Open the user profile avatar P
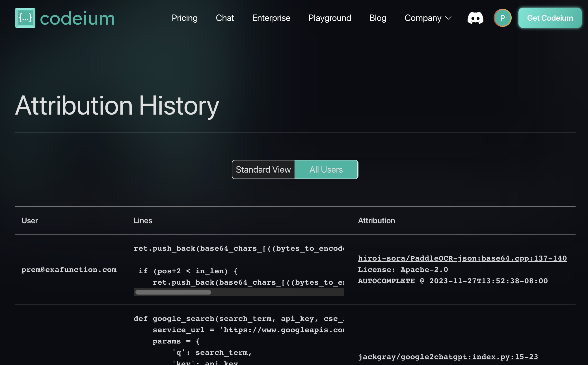Image resolution: width=588 pixels, height=365 pixels. coord(502,18)
